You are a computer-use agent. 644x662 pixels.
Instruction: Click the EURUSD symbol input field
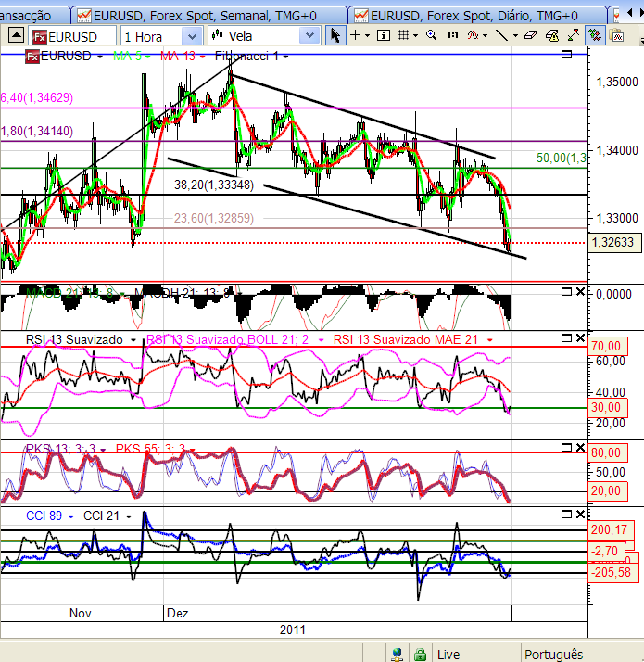pyautogui.click(x=72, y=37)
